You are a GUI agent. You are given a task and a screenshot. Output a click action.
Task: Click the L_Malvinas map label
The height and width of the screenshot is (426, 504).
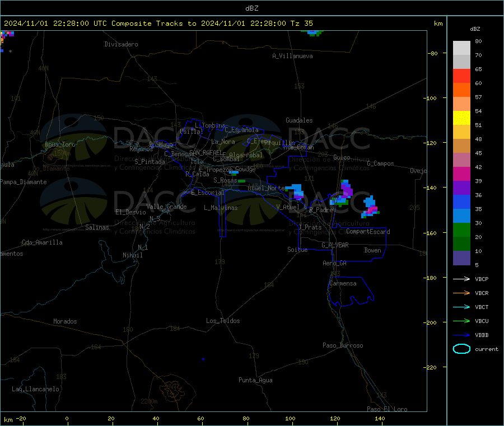click(x=221, y=208)
